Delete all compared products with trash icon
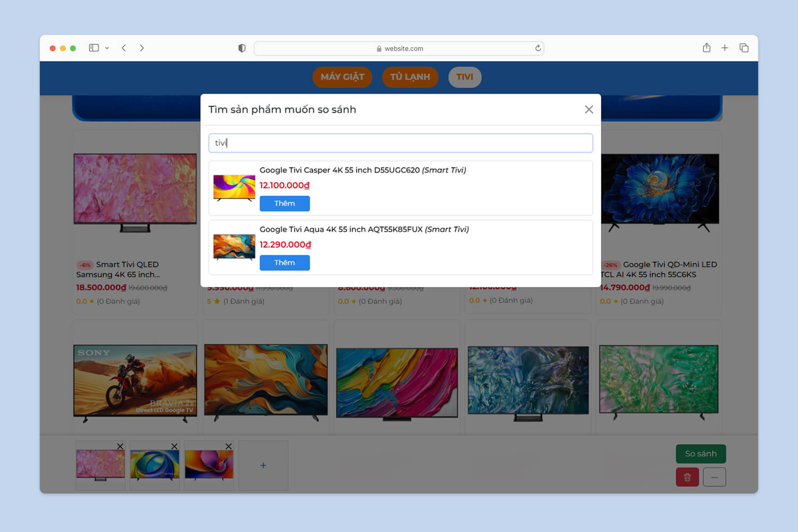The image size is (798, 532). click(x=687, y=477)
